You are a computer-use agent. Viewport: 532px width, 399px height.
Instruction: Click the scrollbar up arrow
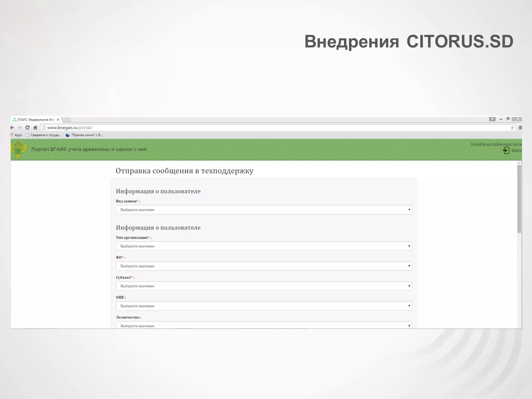[519, 163]
